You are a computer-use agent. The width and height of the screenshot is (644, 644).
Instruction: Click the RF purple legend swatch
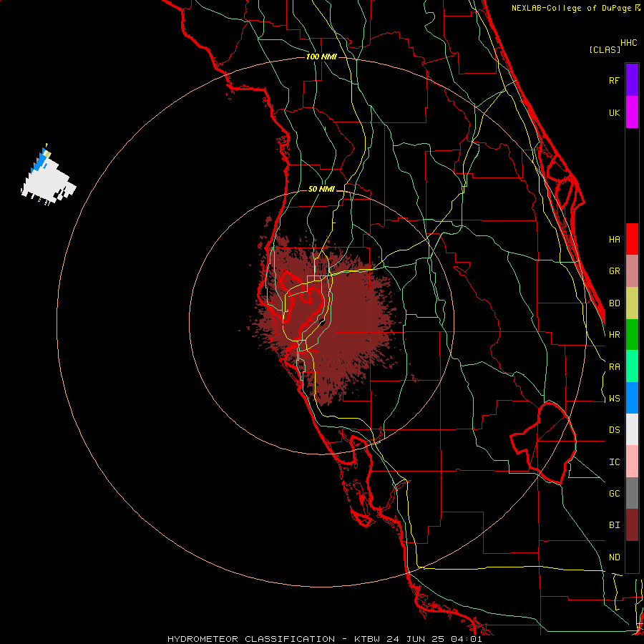pyautogui.click(x=632, y=80)
